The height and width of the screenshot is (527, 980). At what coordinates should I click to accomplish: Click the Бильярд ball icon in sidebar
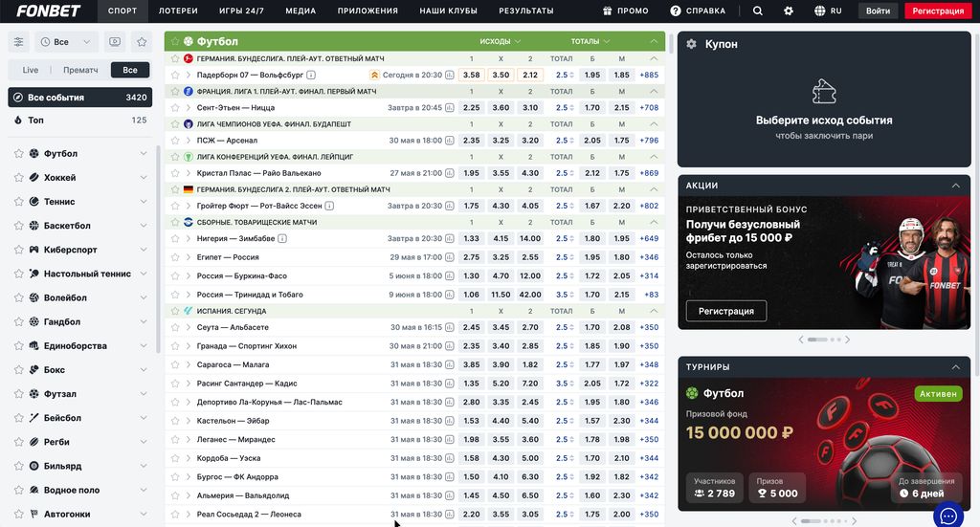click(34, 466)
